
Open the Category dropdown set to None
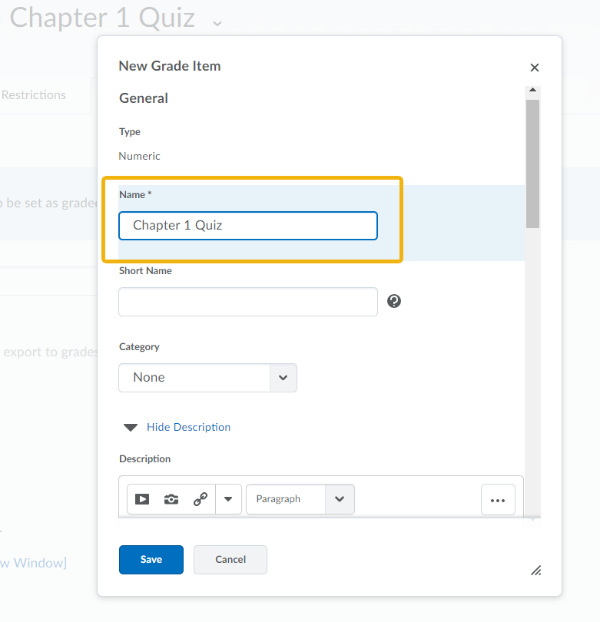coord(207,378)
